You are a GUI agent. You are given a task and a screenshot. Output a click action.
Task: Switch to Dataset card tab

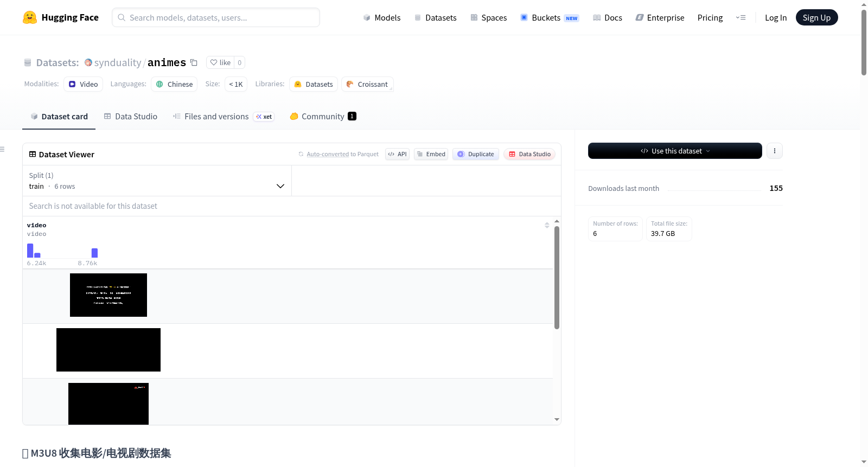[x=59, y=116]
